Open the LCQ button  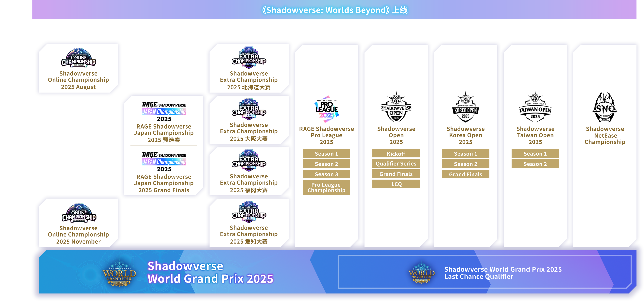point(396,184)
